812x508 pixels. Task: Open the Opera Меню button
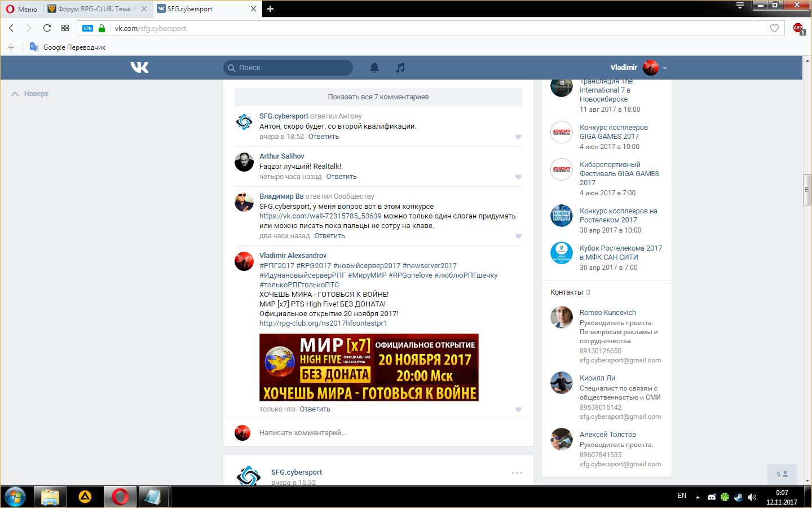tap(21, 9)
